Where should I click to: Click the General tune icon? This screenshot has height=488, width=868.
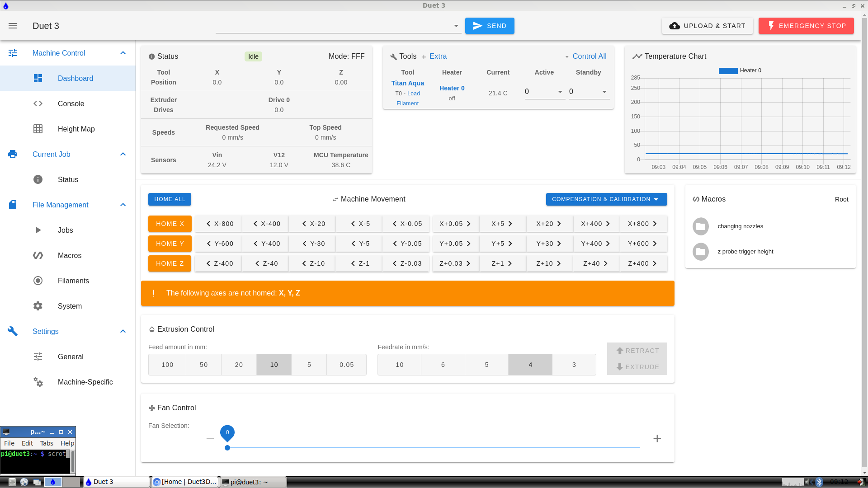pyautogui.click(x=38, y=357)
